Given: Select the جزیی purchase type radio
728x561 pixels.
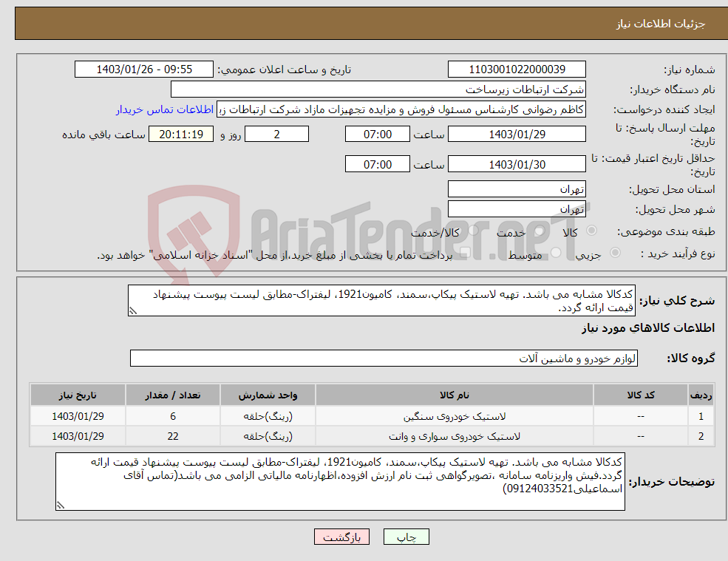Looking at the screenshot, I should pyautogui.click(x=615, y=253).
